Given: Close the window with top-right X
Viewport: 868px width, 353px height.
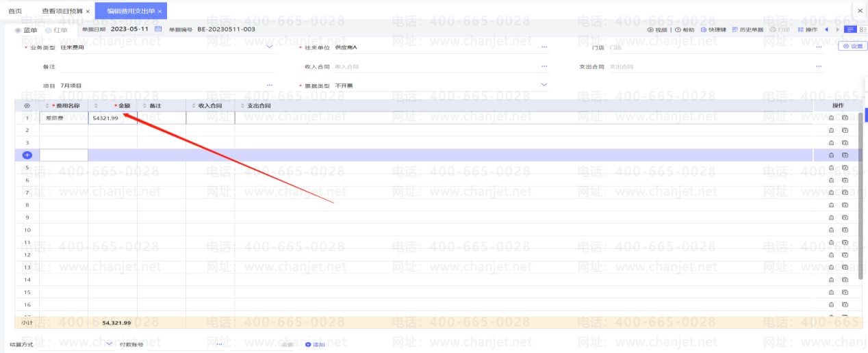Looking at the screenshot, I should (860, 11).
